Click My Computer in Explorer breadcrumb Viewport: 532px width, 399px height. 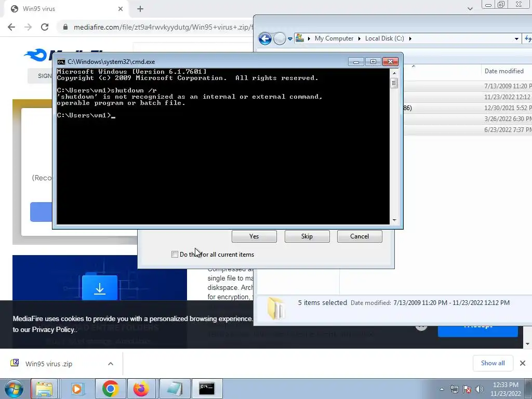click(x=334, y=38)
